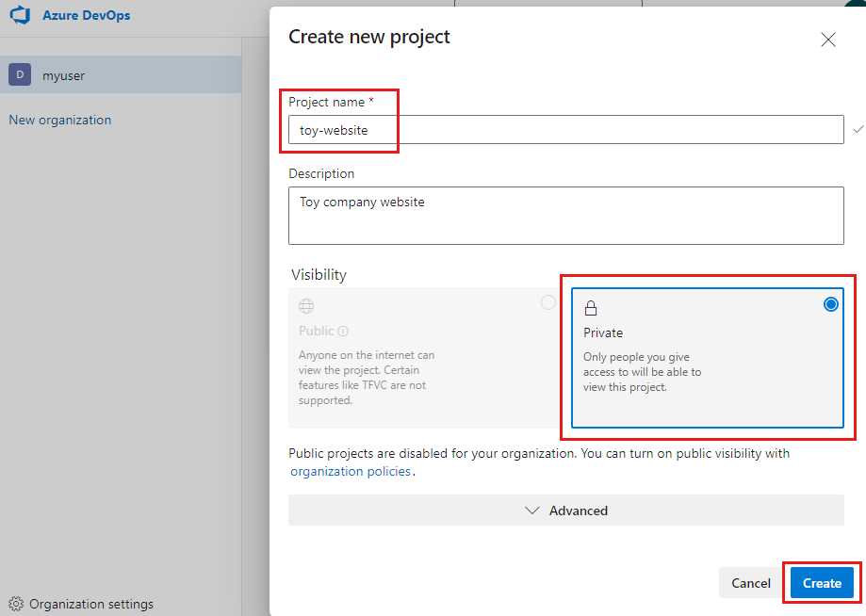866x616 pixels.
Task: Click New organization link
Action: 60,120
